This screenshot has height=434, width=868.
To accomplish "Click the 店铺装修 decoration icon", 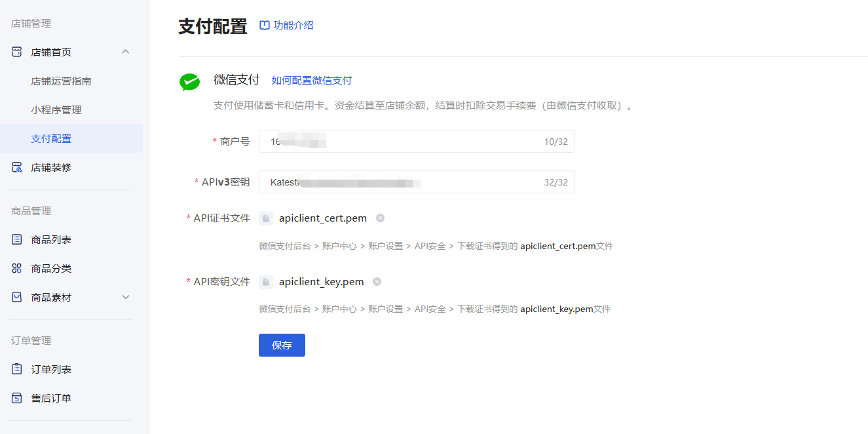I will [x=17, y=167].
